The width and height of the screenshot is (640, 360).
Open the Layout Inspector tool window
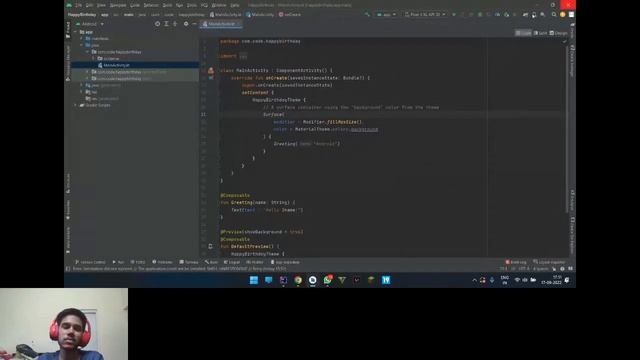pos(549,262)
